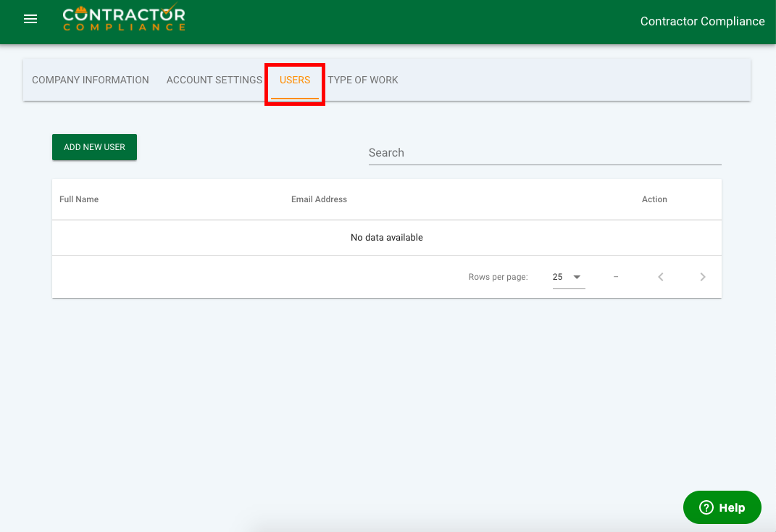Select the Users tab

(295, 80)
